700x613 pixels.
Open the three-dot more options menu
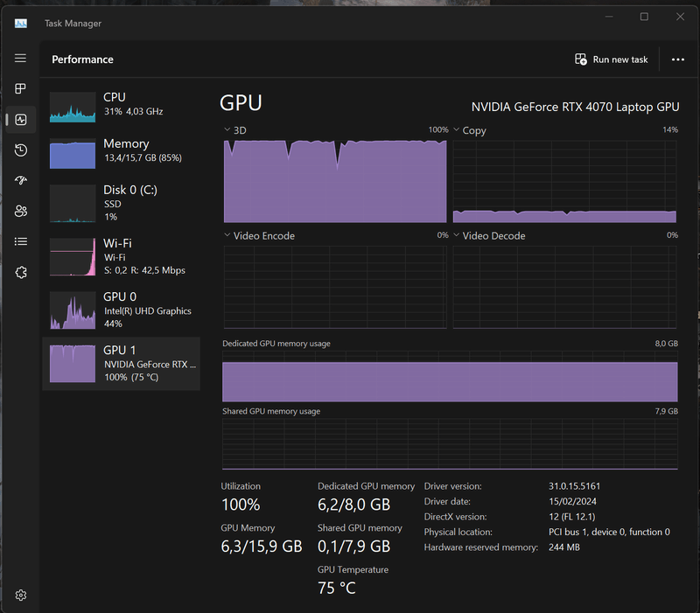click(677, 59)
